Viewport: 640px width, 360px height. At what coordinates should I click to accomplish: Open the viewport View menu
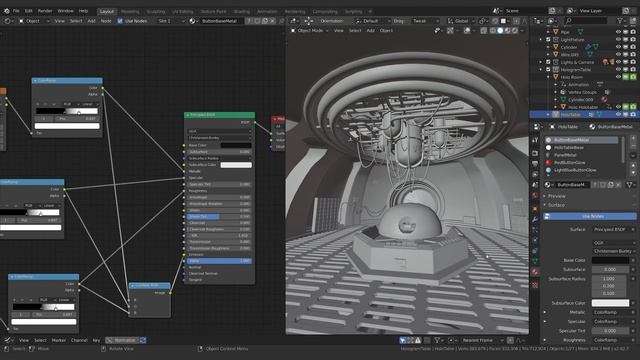point(339,30)
